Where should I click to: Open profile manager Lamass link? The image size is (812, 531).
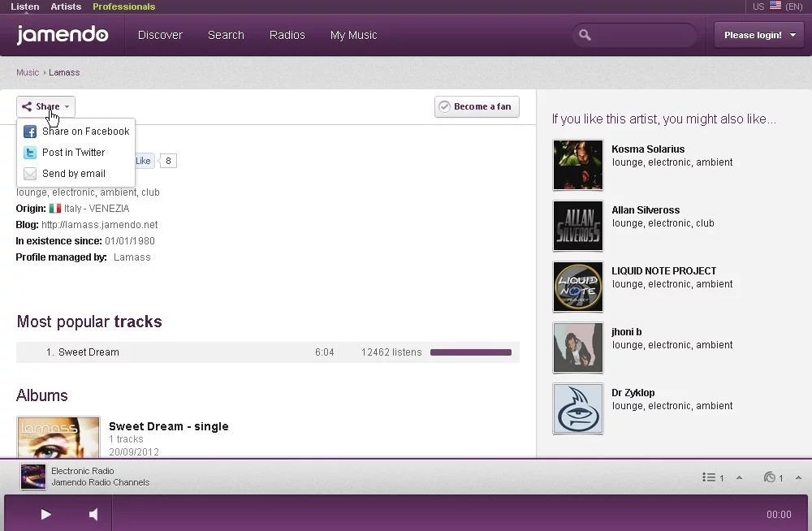[132, 257]
